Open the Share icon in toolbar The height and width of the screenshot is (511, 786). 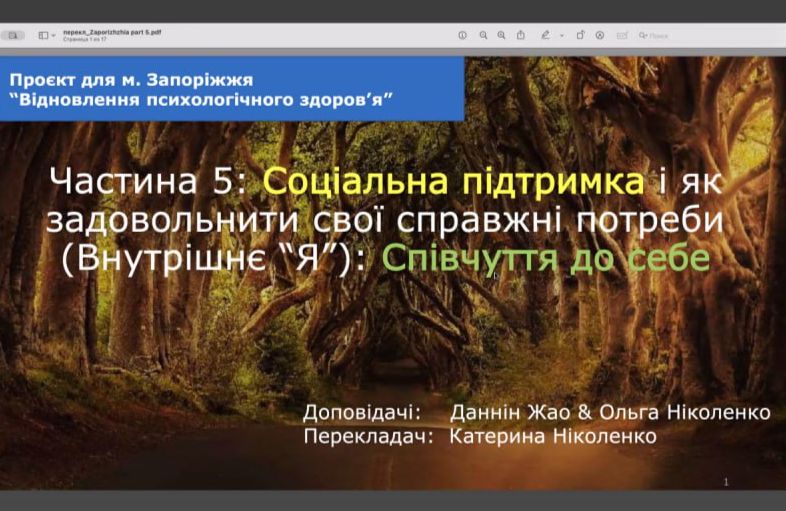[x=521, y=35]
